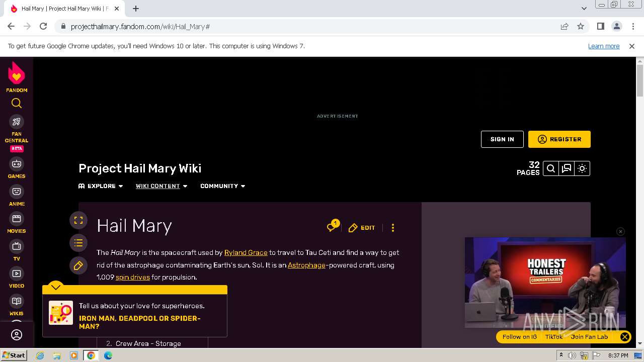Close the social links banner
This screenshot has width=644, height=362.
tap(624, 337)
